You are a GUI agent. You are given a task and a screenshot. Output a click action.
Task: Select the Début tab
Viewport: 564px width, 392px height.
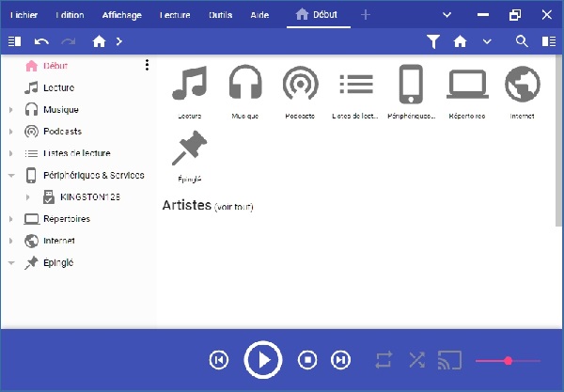pos(318,15)
